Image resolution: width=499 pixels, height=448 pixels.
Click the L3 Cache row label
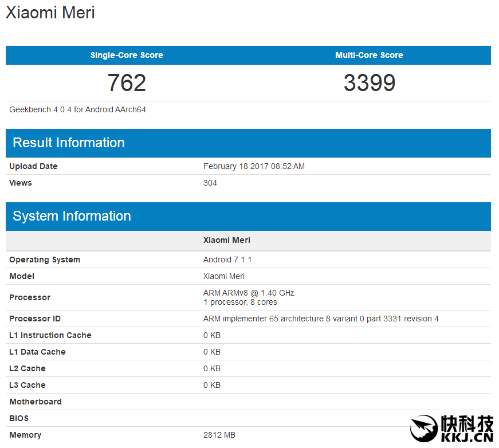(27, 385)
